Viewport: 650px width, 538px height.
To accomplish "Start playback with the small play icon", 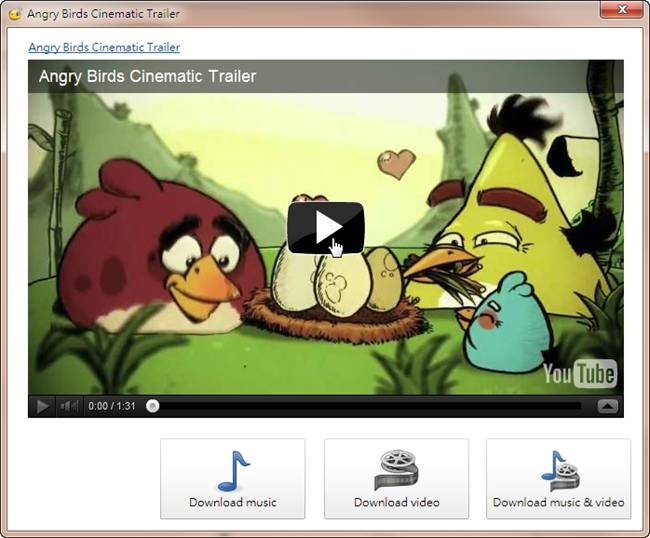I will click(42, 406).
